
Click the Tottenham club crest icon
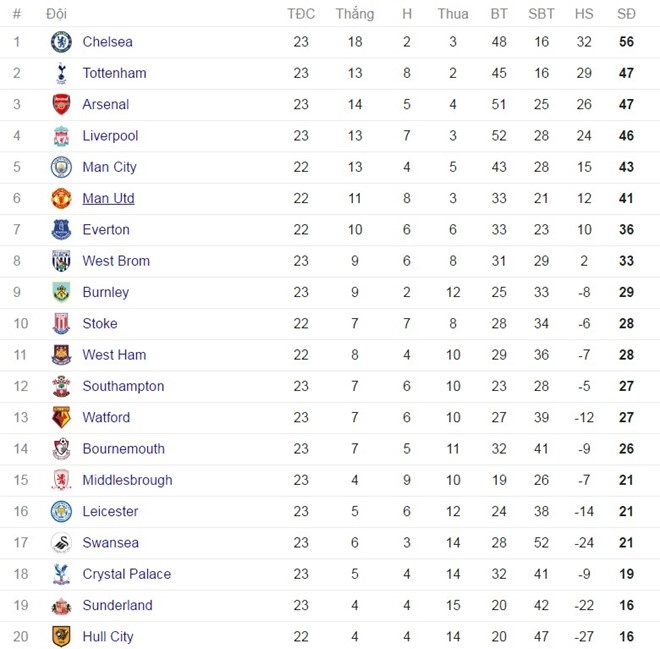(62, 73)
